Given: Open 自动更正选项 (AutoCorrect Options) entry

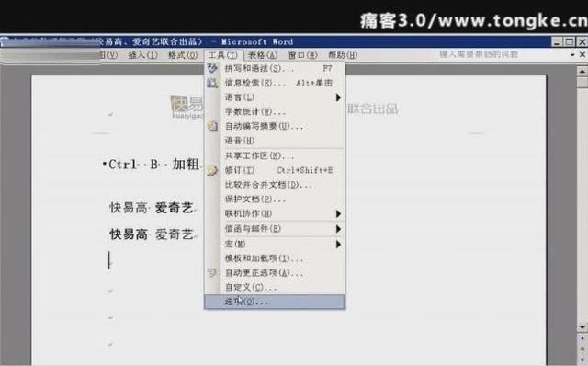Looking at the screenshot, I should pos(275,273).
